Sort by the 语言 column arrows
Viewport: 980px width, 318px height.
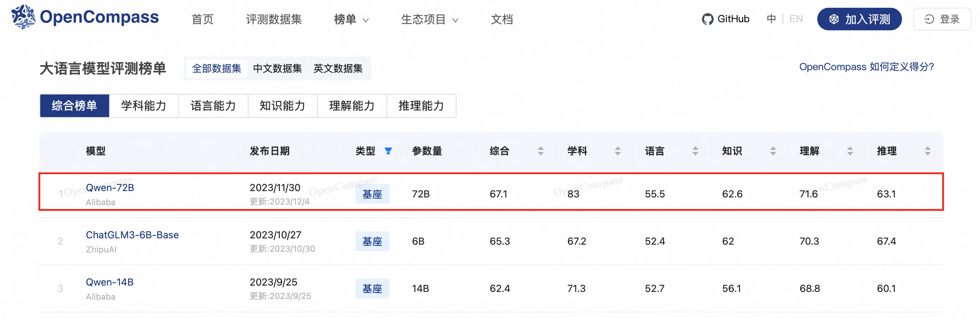[695, 151]
